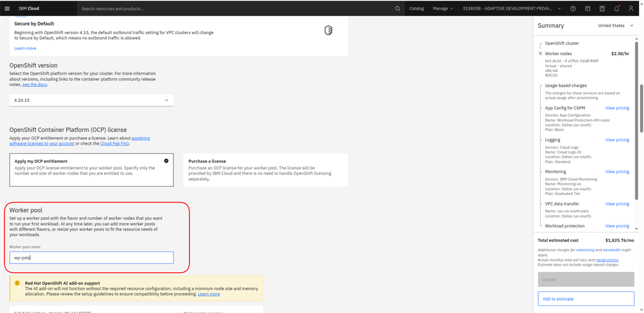Click the Usage-based charges heading
This screenshot has height=313, width=644.
pyautogui.click(x=566, y=86)
